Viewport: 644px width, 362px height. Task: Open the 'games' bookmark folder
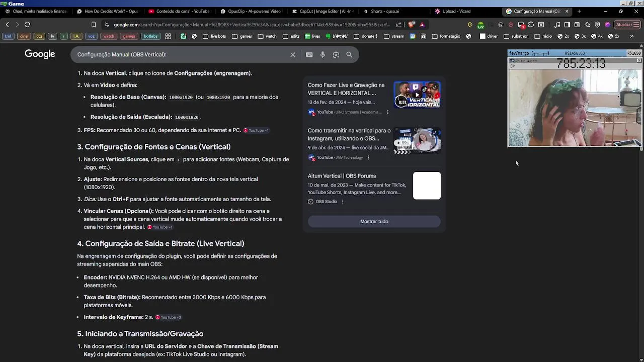coord(242,36)
